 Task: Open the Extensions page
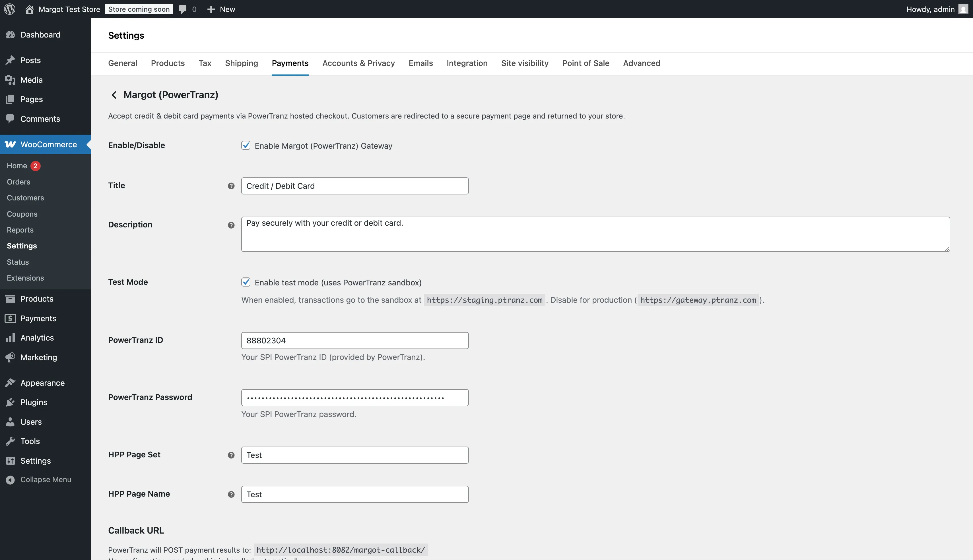pyautogui.click(x=25, y=278)
